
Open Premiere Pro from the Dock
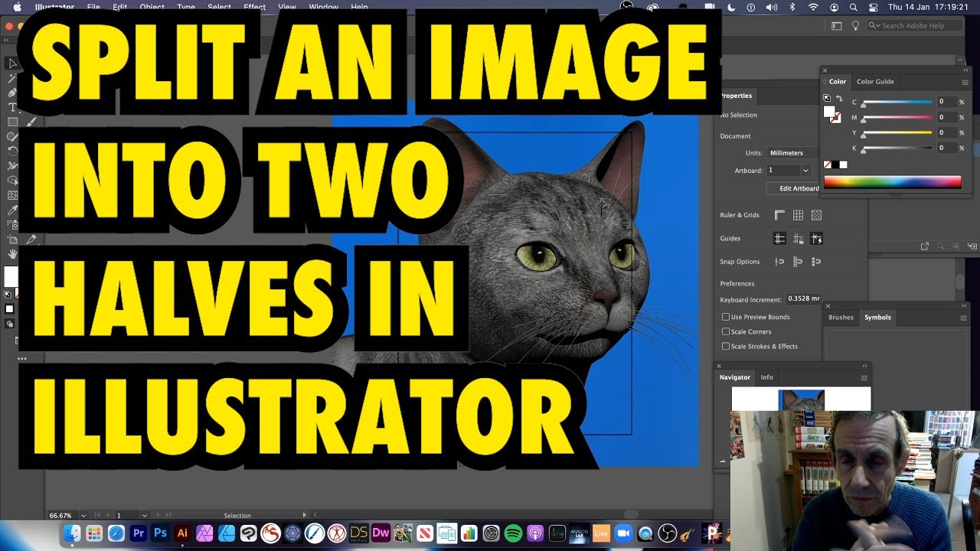[x=139, y=533]
